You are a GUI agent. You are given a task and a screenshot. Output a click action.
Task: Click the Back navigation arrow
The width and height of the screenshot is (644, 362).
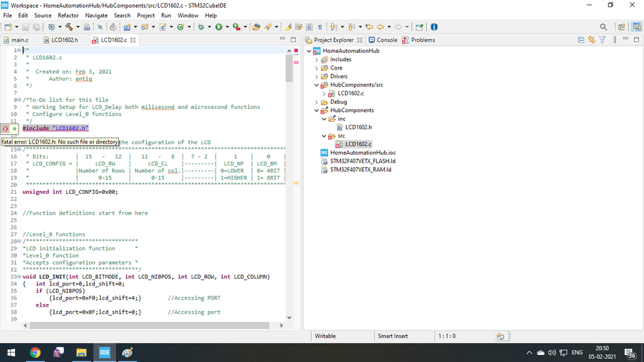coord(380,27)
